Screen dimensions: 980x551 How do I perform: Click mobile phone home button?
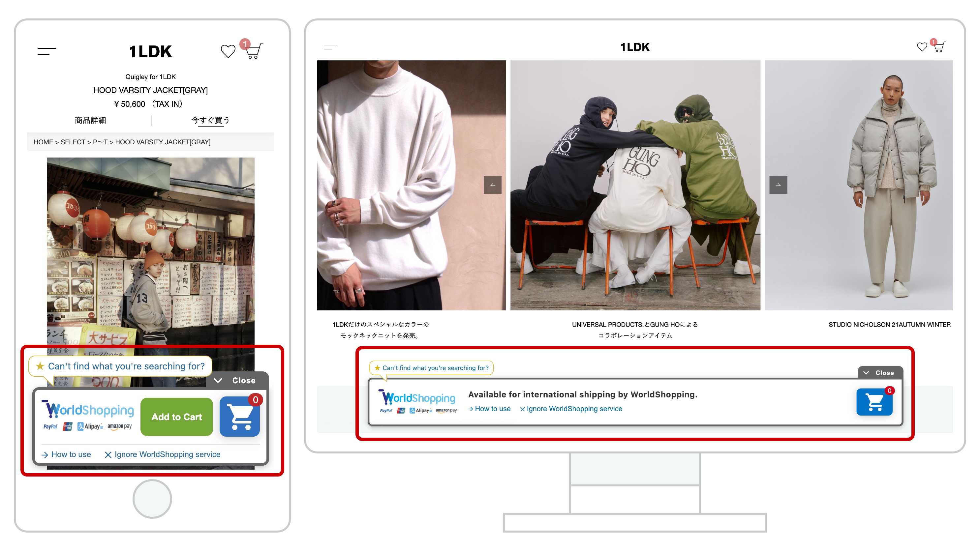[x=152, y=499]
